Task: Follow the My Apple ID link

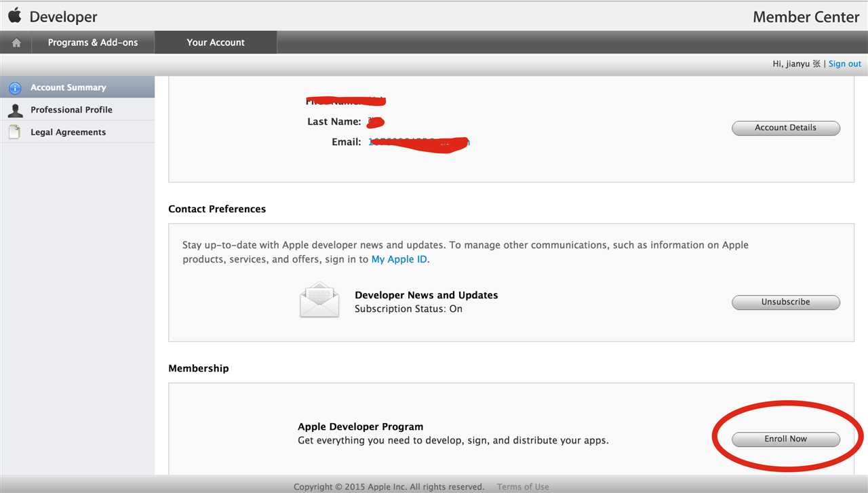Action: pos(399,259)
